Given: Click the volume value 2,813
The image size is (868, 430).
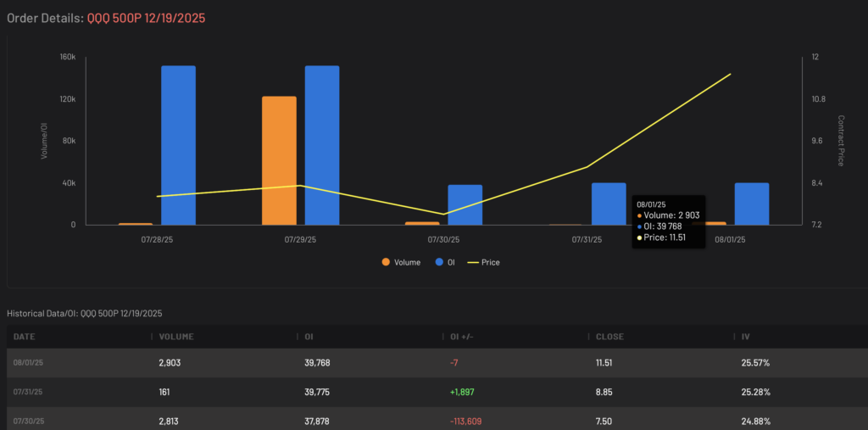Looking at the screenshot, I should pos(170,422).
